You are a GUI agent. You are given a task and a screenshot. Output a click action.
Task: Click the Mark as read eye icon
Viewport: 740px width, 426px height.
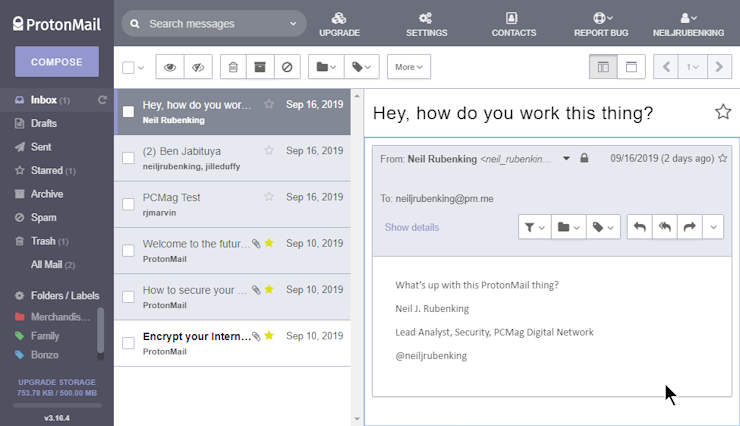click(x=170, y=67)
